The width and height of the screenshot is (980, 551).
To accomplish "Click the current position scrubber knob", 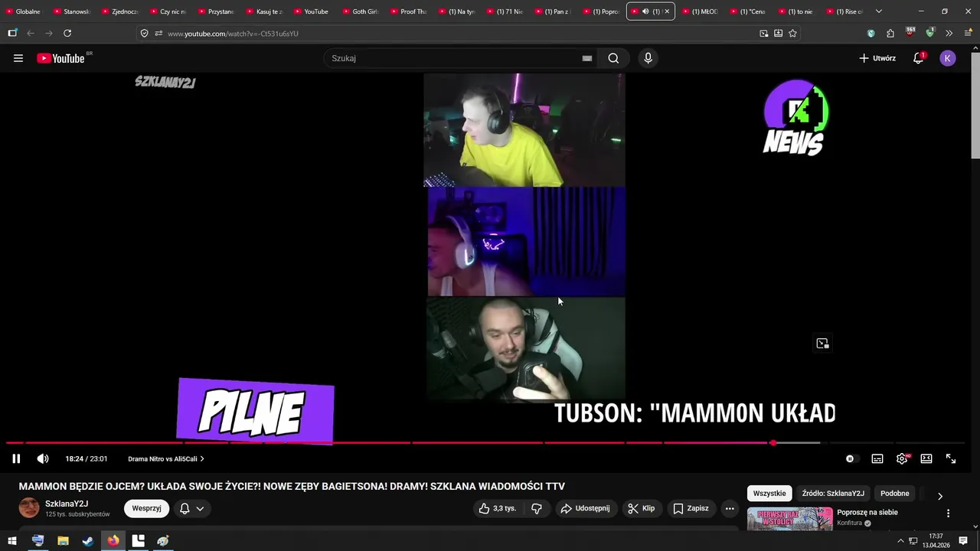I will (773, 442).
